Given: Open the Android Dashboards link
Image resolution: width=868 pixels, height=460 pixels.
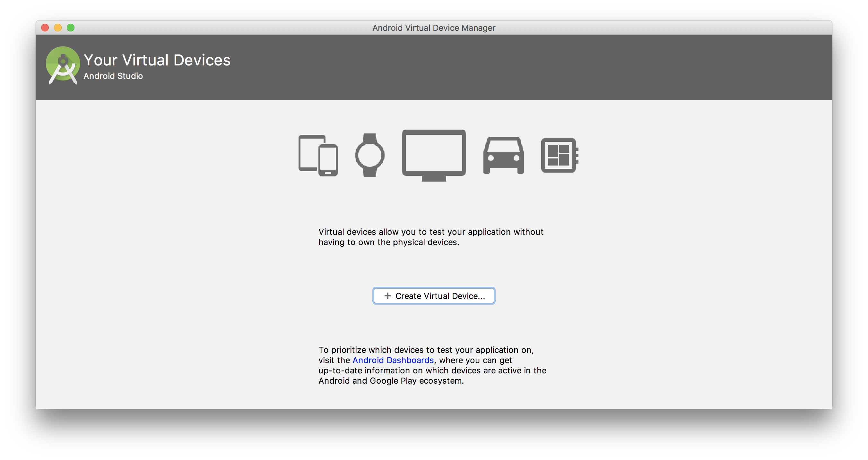Looking at the screenshot, I should [x=393, y=360].
